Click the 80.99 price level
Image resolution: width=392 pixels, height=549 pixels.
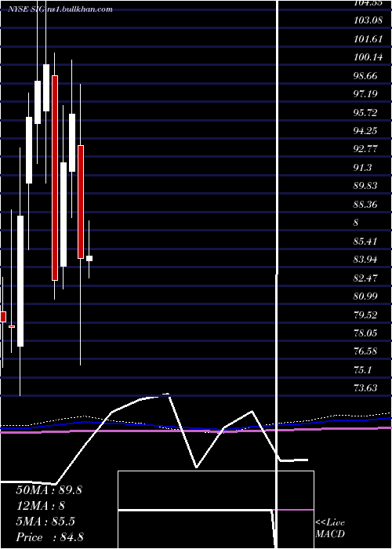365,296
